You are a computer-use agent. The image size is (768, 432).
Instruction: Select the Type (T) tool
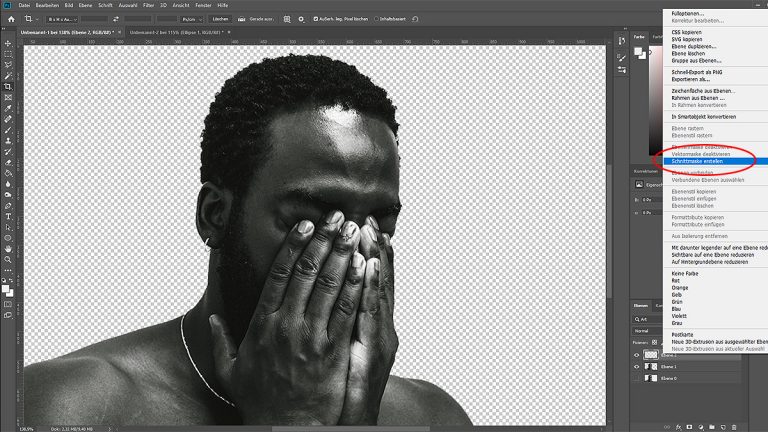click(x=8, y=216)
